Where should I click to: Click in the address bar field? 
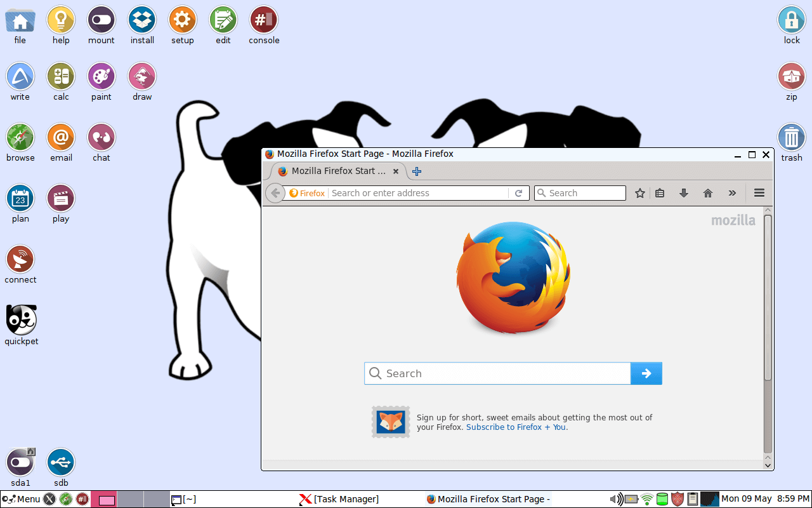tap(417, 193)
